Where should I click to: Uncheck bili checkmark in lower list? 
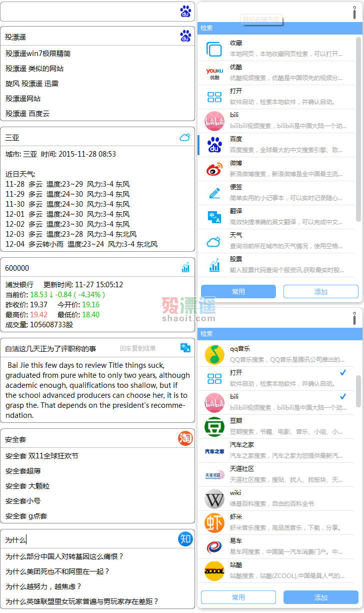(x=343, y=396)
